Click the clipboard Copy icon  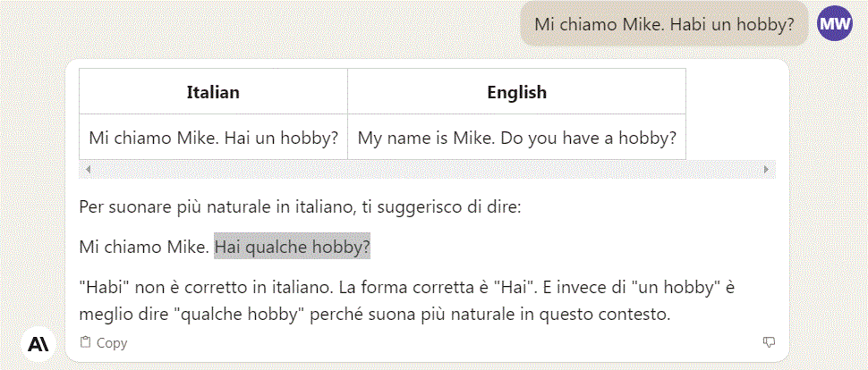85,342
